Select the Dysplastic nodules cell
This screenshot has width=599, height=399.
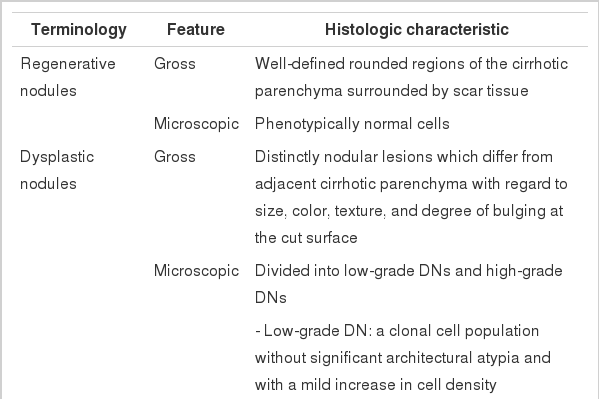click(x=57, y=170)
